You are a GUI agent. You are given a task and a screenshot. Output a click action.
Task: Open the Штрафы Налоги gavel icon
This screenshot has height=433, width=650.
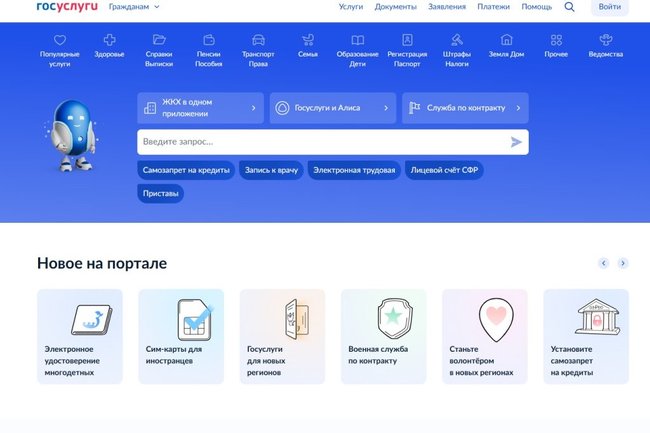pyautogui.click(x=456, y=40)
